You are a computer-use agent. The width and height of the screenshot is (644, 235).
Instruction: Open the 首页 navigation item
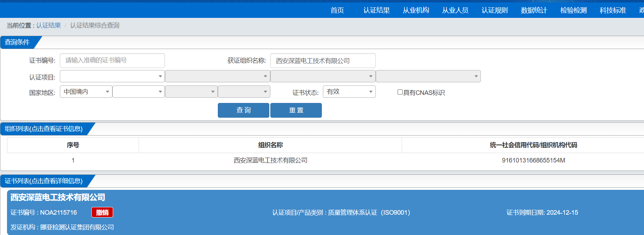tap(337, 10)
